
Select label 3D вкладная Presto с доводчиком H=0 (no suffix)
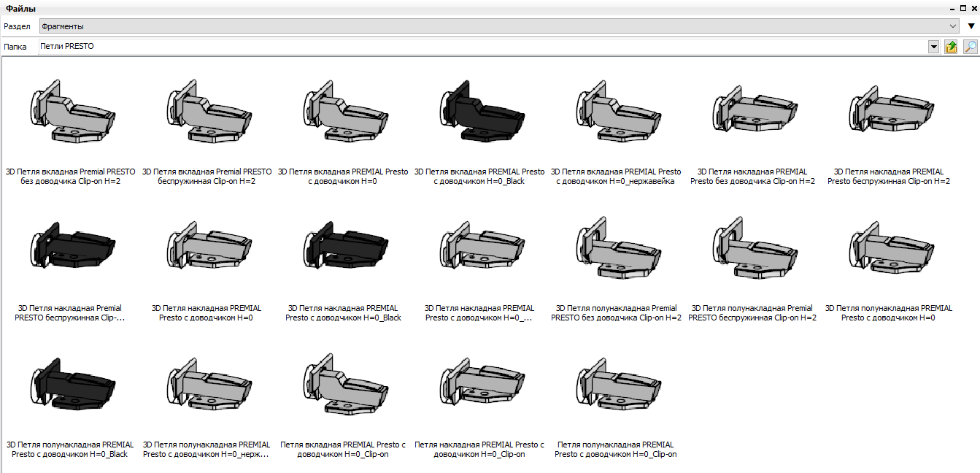point(343,176)
